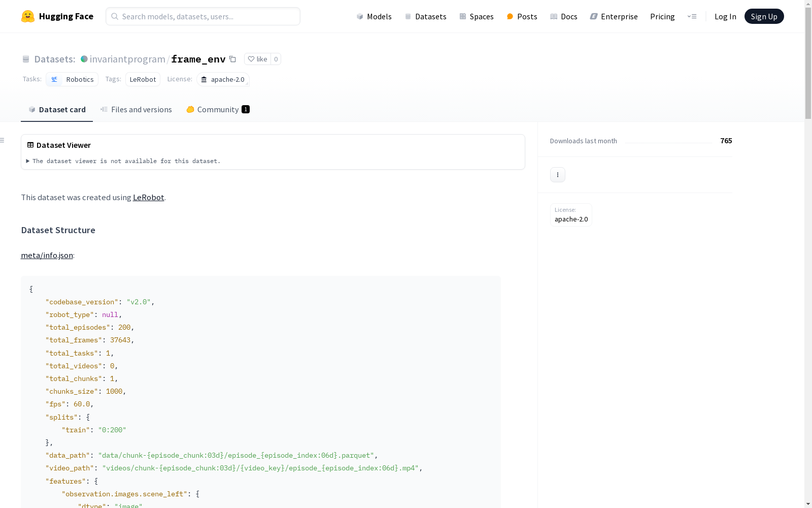View the like count number
The width and height of the screenshot is (812, 508).
(276, 59)
